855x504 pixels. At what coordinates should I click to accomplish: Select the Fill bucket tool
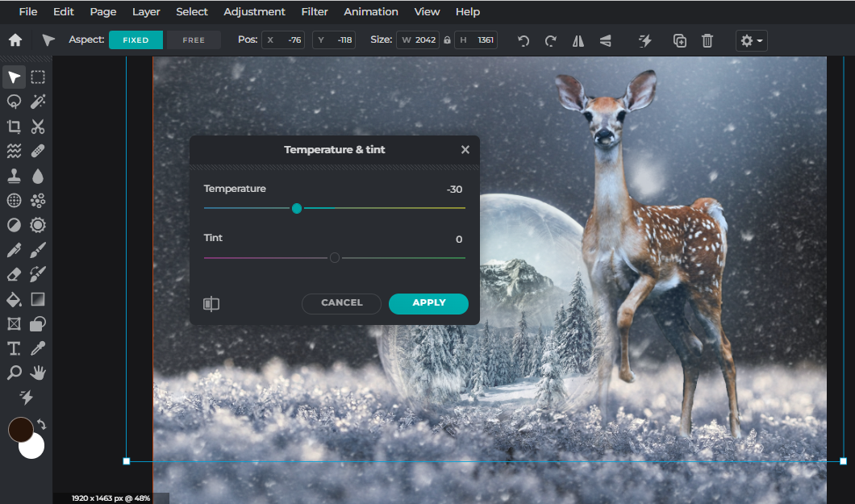[13, 299]
